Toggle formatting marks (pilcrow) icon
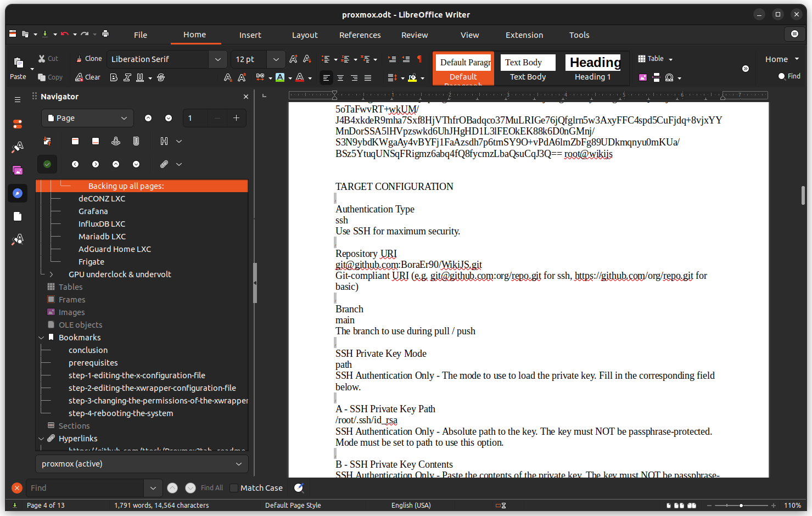 point(419,59)
